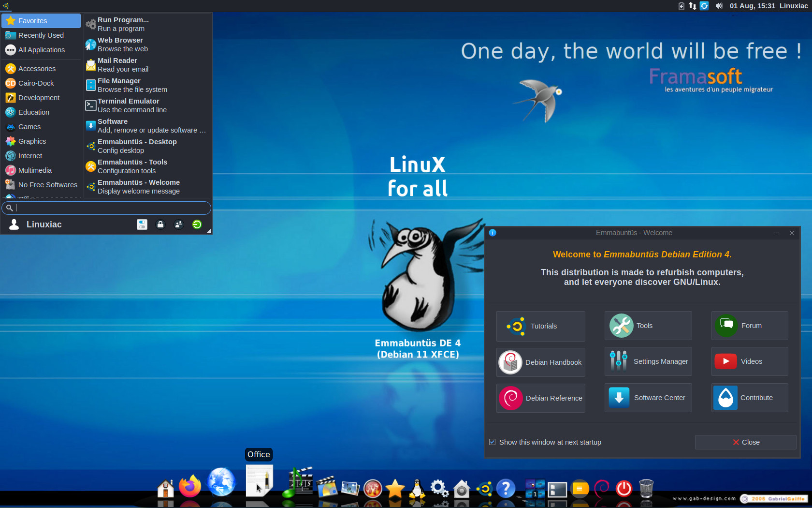Viewport: 812px width, 508px height.
Task: Toggle Show this window at next startup
Action: [493, 442]
